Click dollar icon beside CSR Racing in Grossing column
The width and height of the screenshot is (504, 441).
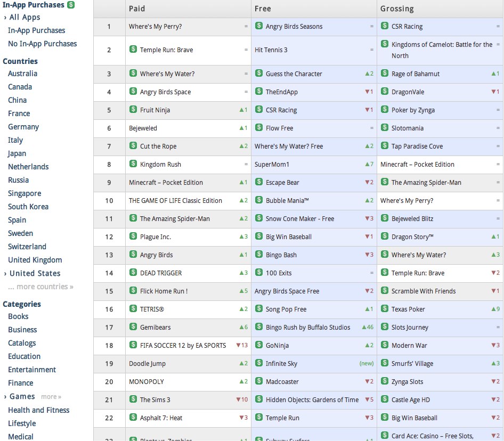point(385,26)
